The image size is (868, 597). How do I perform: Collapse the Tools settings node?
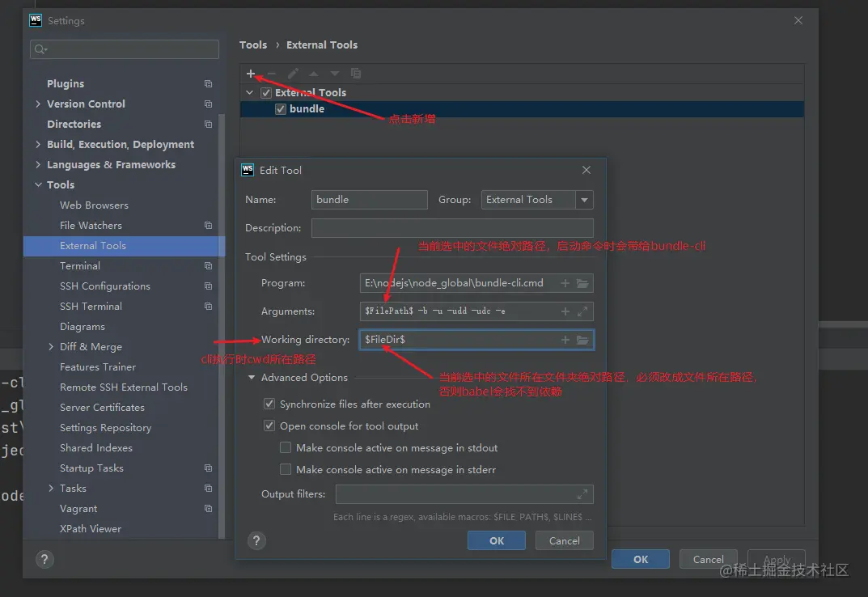coord(38,185)
